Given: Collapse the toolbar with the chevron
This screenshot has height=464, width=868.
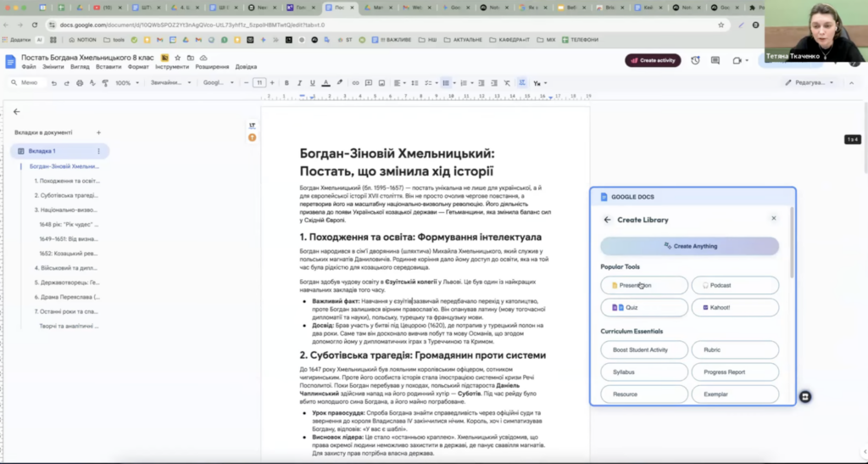Looking at the screenshot, I should [851, 83].
